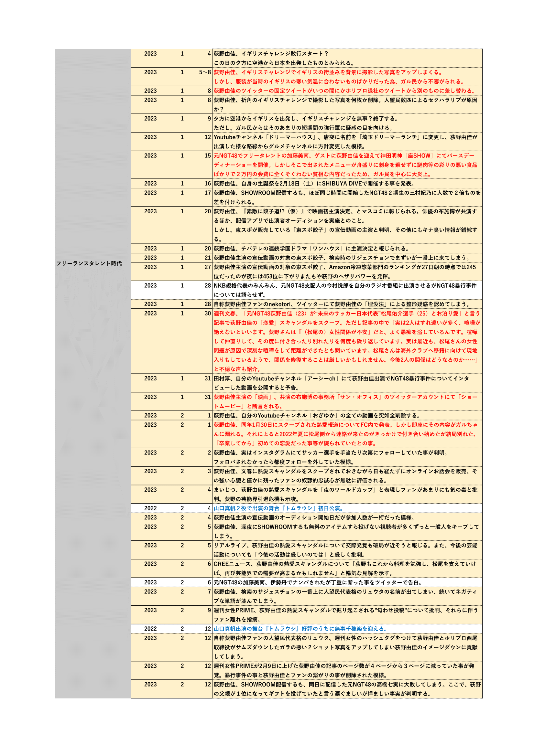Click the 『素敵に餃子道!?（仮）』 movie entry
The height and width of the screenshot is (756, 535).
347,225
